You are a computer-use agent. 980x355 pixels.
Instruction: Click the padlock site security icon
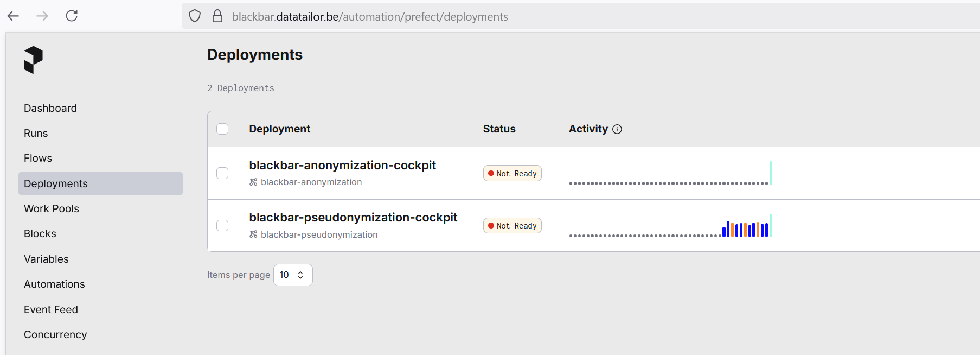[217, 16]
